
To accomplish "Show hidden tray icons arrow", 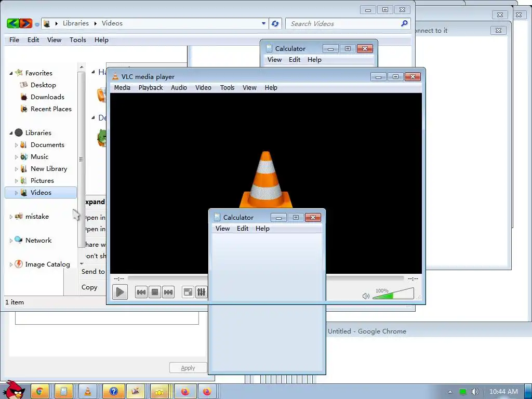I will point(450,392).
